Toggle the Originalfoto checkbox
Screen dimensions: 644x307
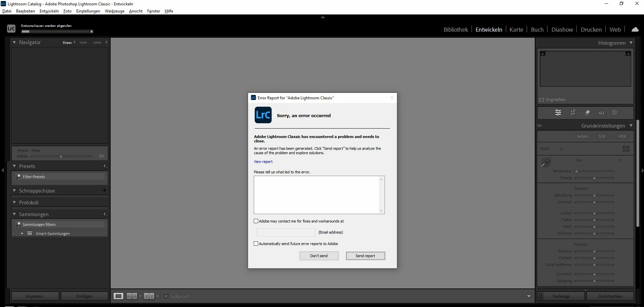click(541, 100)
